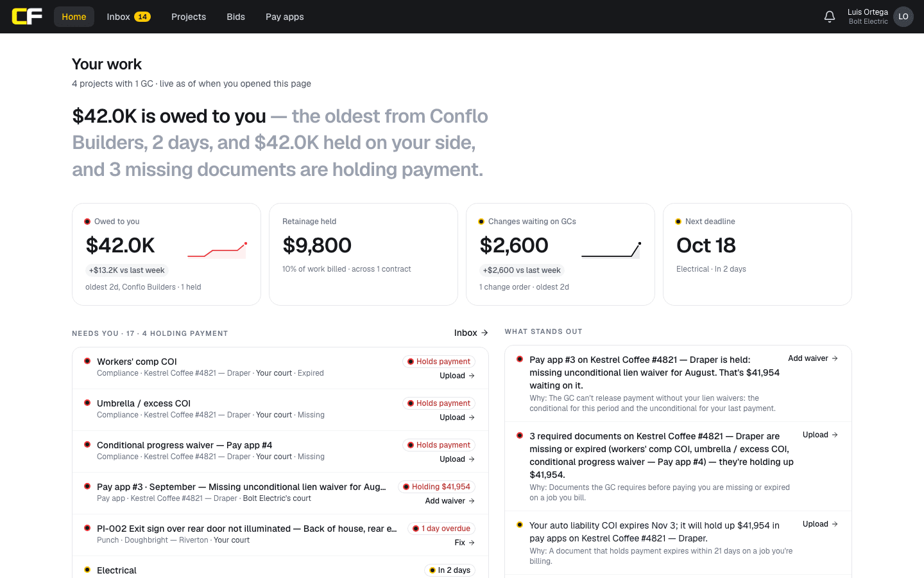Click the +$2,600 vs last week chip
924x578 pixels.
pyautogui.click(x=522, y=270)
